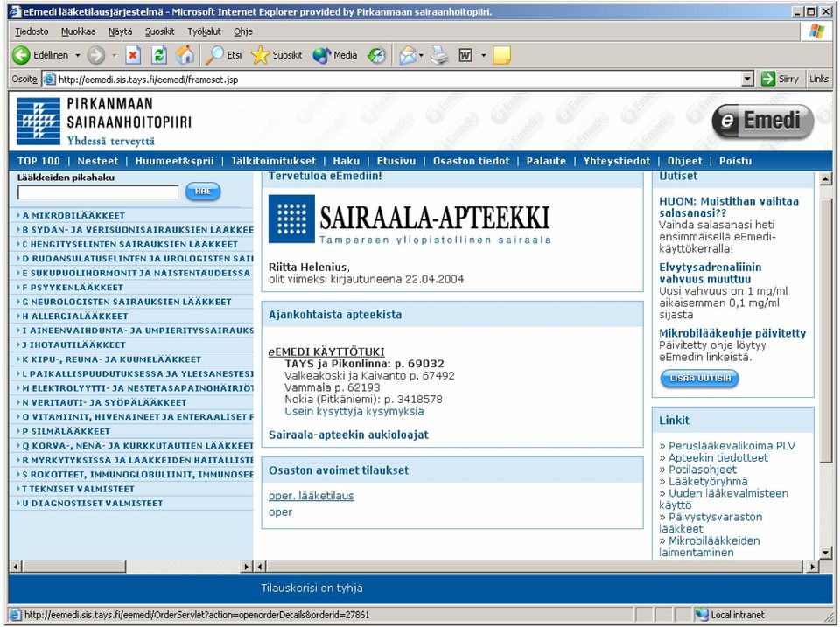Select T Tekniset valmisteet category
Screen dimensions: 840x627
78,489
